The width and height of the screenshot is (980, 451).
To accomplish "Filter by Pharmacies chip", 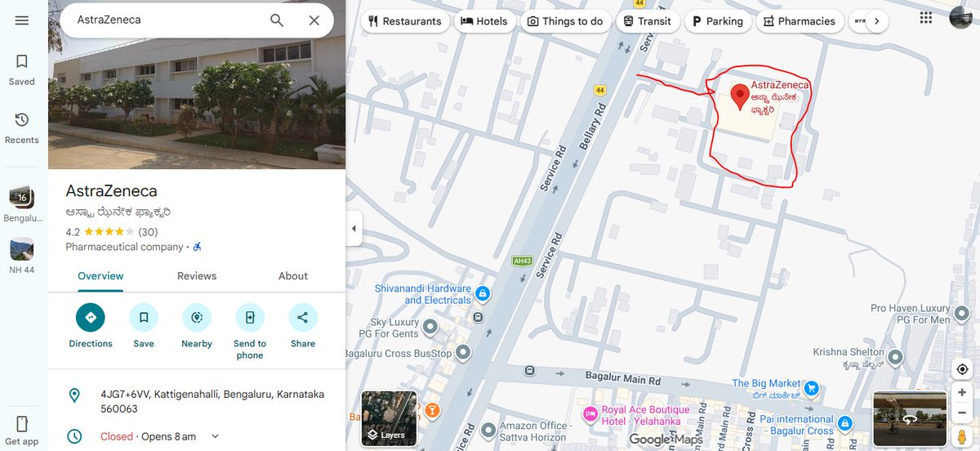I will [799, 21].
